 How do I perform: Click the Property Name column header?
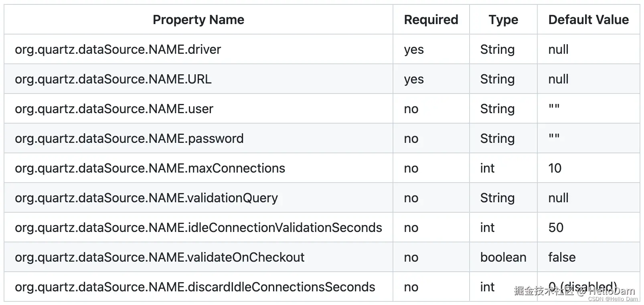click(198, 20)
